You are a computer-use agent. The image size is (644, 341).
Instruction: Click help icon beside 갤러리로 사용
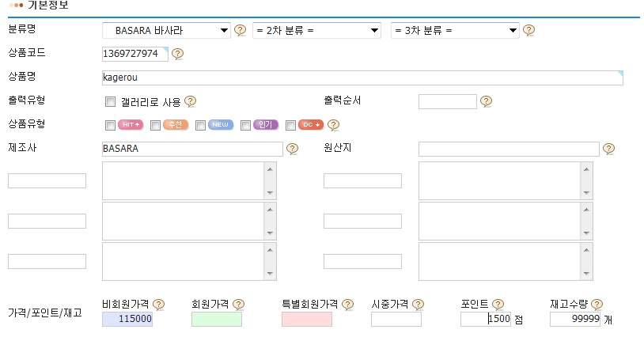[190, 101]
